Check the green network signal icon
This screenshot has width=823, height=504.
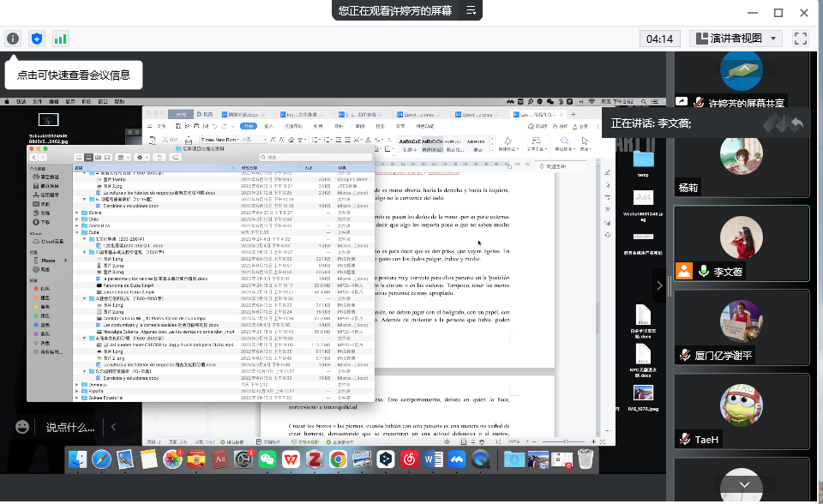61,39
